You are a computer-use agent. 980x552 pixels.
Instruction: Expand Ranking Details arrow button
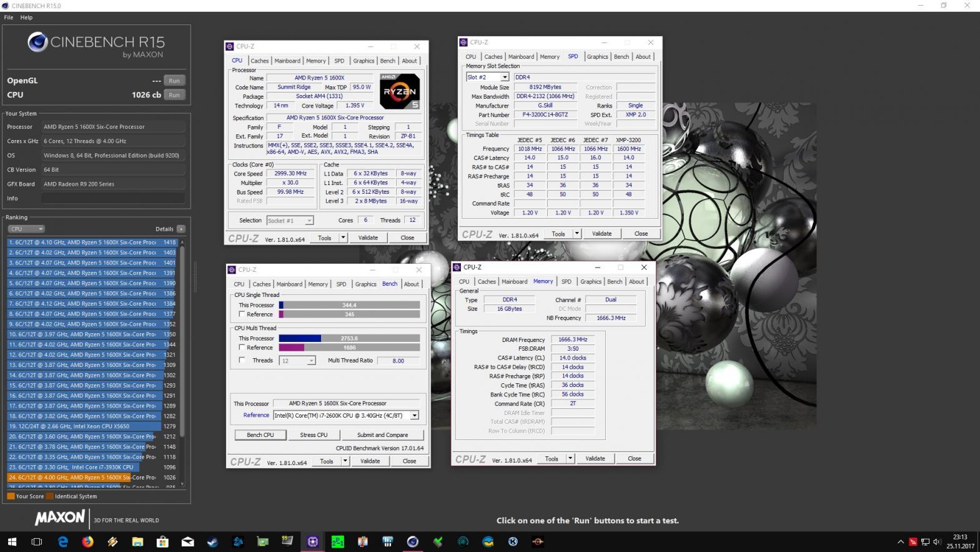point(181,229)
